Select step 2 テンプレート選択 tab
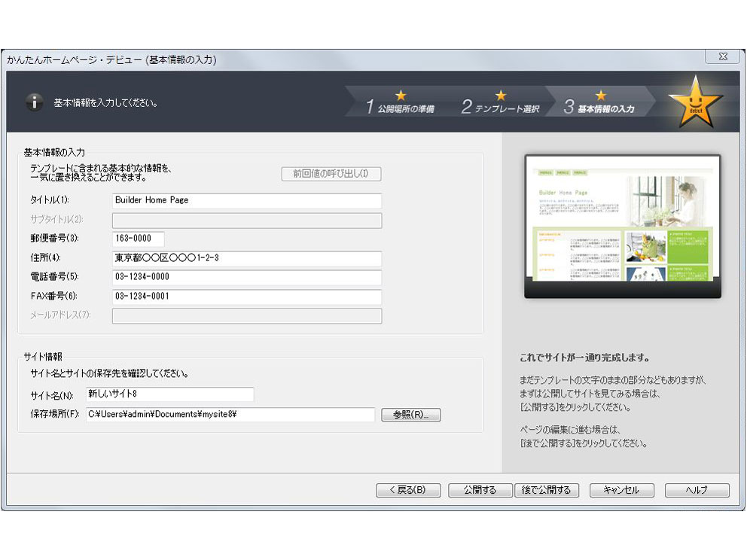 point(501,108)
